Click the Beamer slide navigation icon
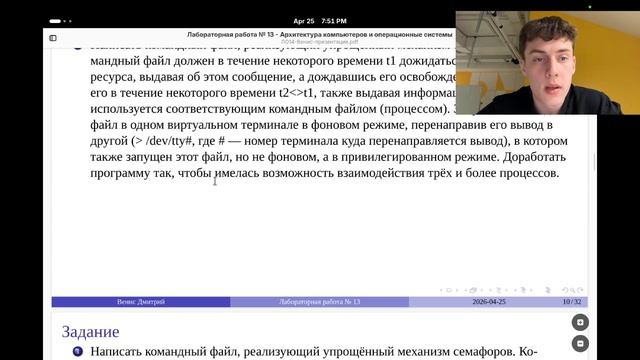640x360 pixels. tap(449, 290)
